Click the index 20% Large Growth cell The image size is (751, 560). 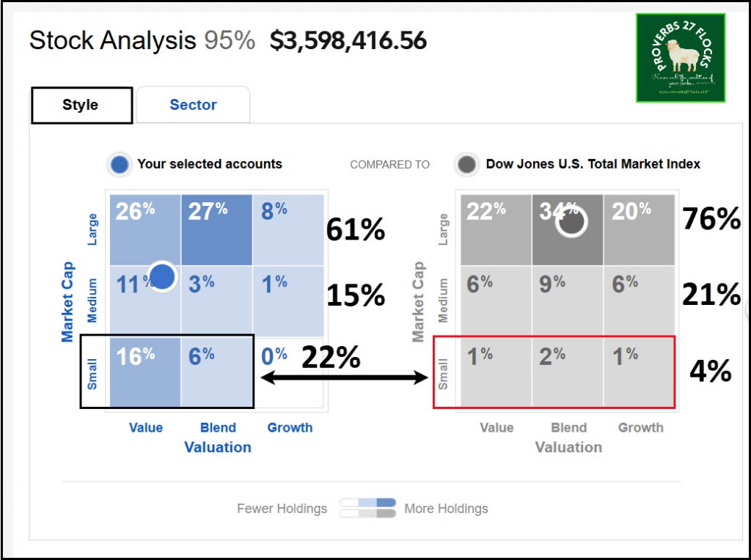tap(639, 229)
